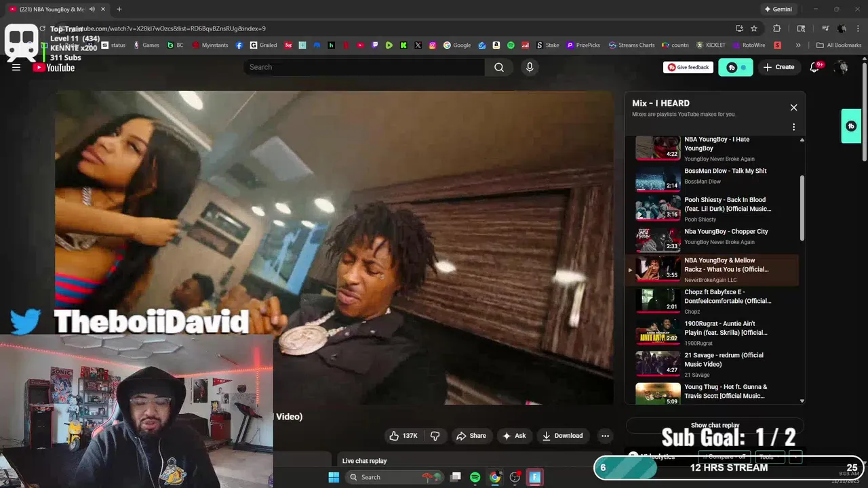This screenshot has width=868, height=488.
Task: Open the playlist three-dot options menu
Action: point(793,127)
